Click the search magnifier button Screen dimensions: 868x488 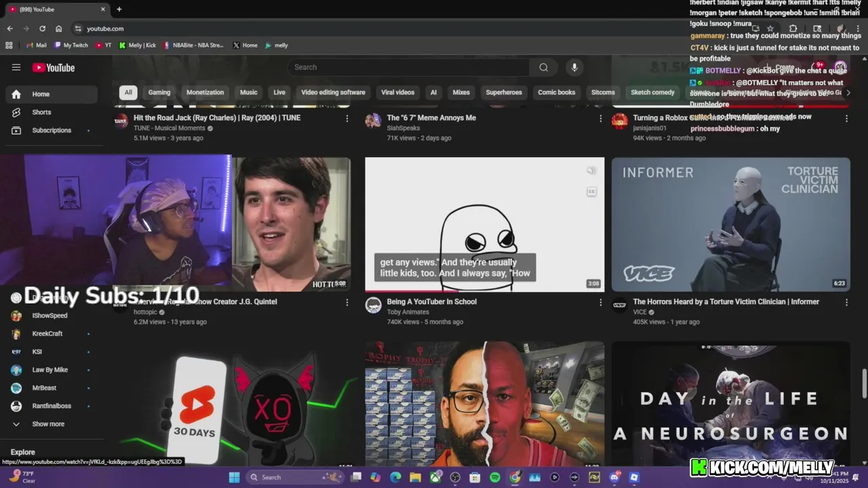tap(543, 67)
